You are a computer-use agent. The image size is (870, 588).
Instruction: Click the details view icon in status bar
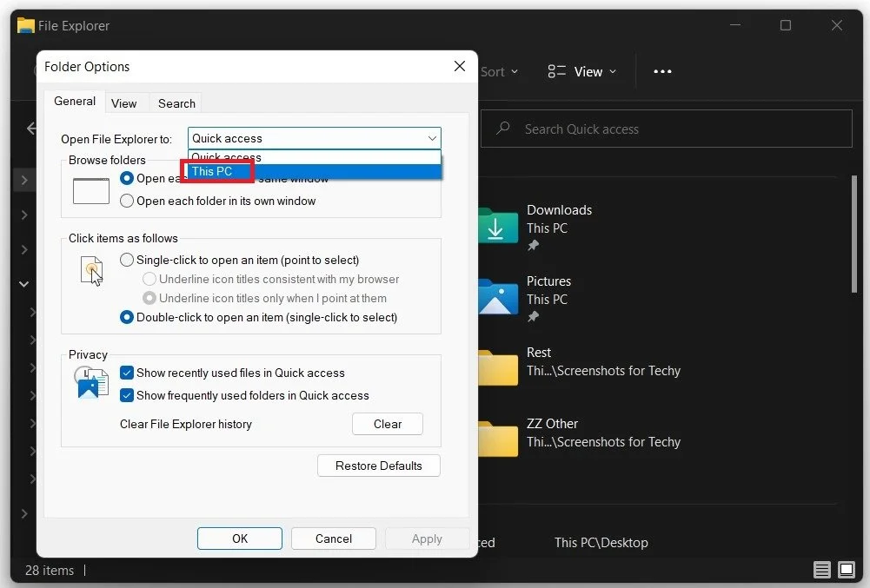point(822,570)
